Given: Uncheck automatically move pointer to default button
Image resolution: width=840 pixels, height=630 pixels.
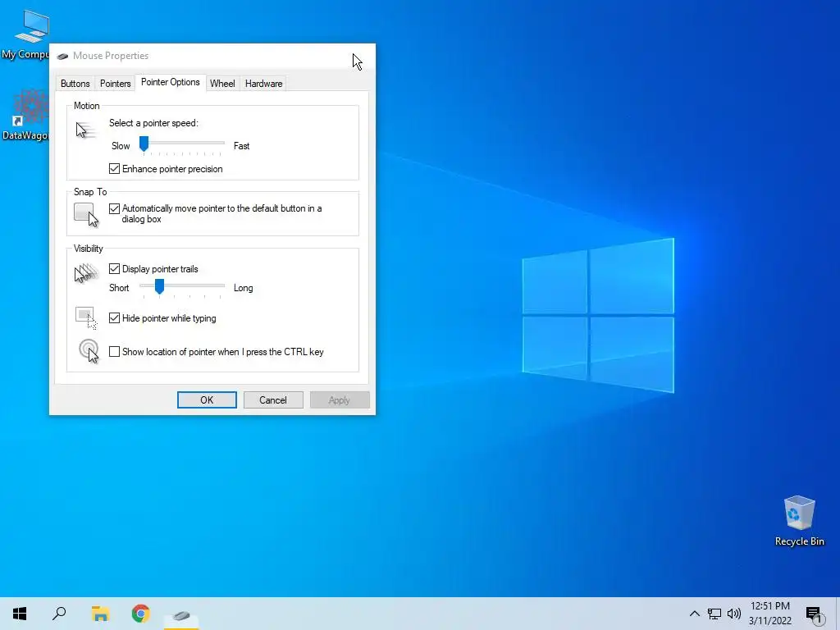Looking at the screenshot, I should click(x=114, y=208).
